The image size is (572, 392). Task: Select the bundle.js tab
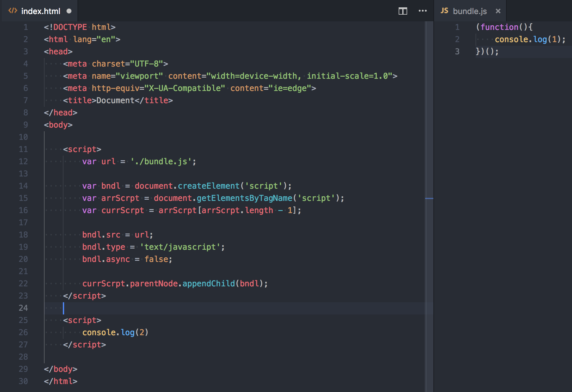tap(470, 11)
